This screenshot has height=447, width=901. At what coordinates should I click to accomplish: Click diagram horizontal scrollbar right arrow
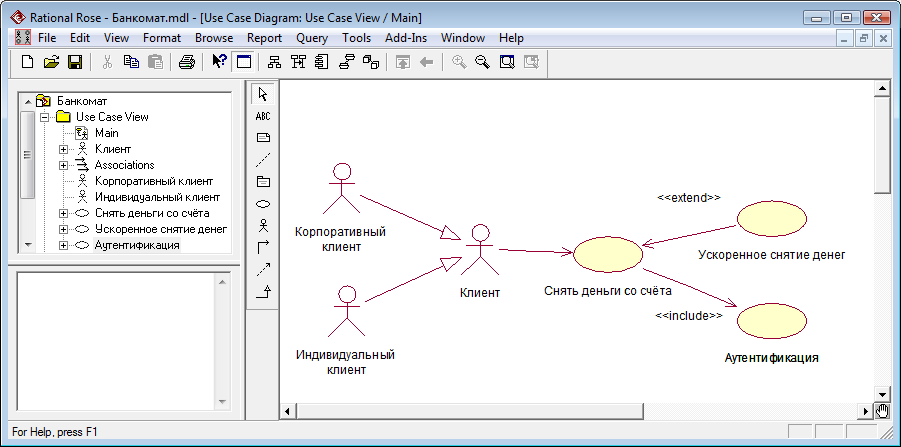[x=867, y=411]
